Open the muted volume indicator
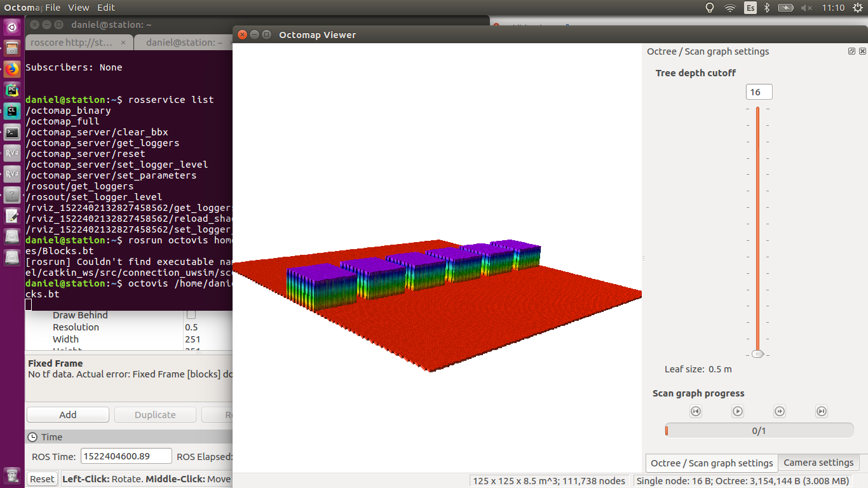868x488 pixels. coord(807,8)
